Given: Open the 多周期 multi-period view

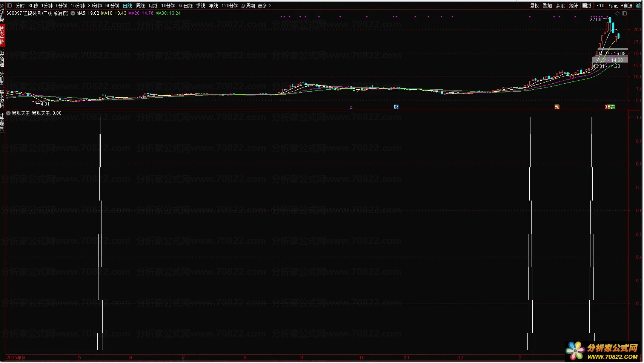Looking at the screenshot, I should point(248,6).
